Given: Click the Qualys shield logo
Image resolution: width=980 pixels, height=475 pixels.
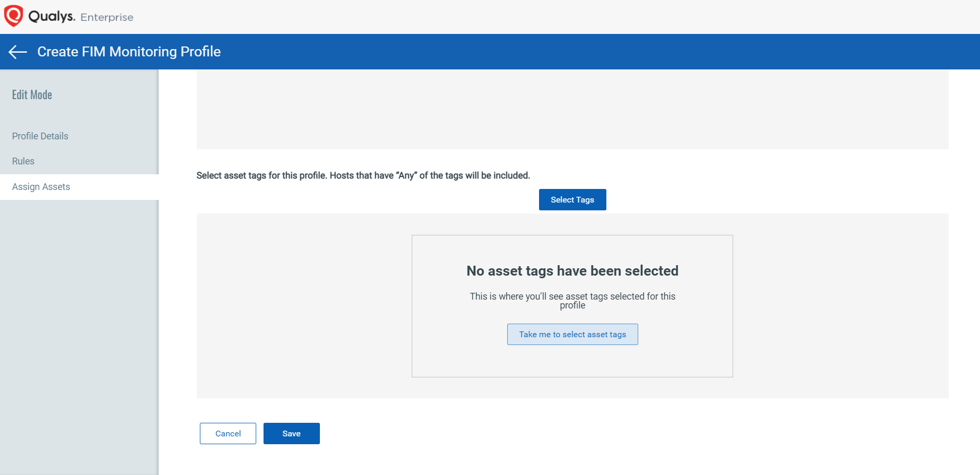Looking at the screenshot, I should click(x=14, y=16).
